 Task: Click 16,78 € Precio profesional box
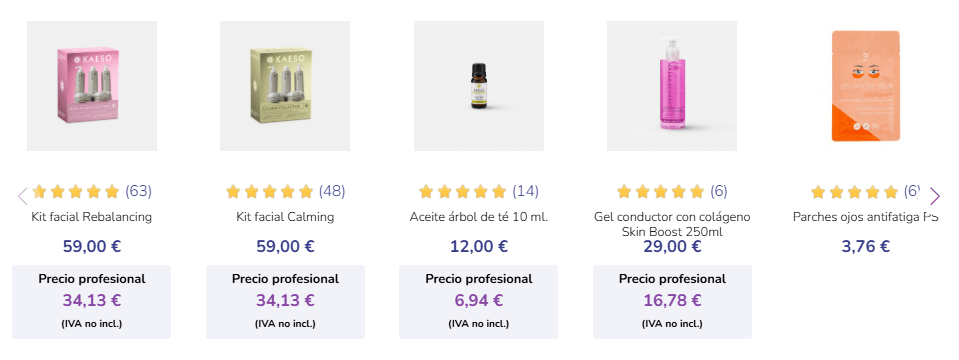click(x=672, y=302)
